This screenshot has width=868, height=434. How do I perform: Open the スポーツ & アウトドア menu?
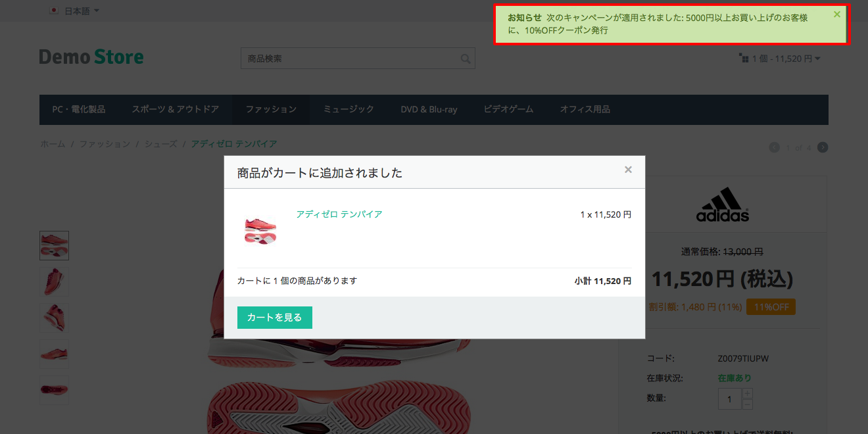176,109
